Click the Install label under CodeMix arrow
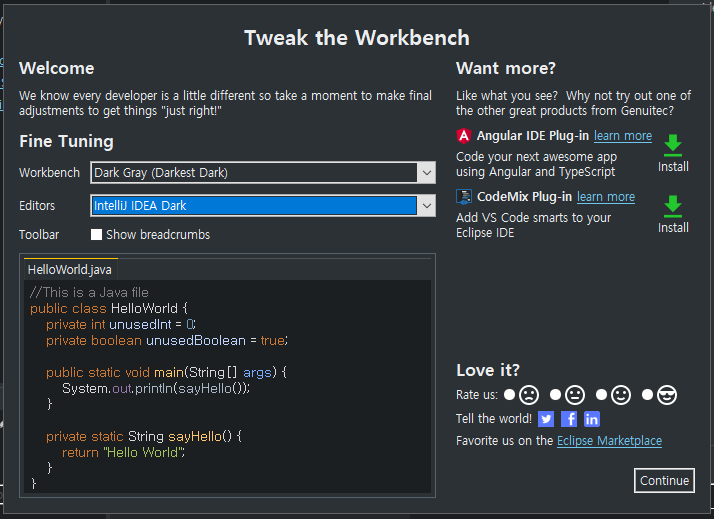The image size is (714, 519). click(673, 228)
